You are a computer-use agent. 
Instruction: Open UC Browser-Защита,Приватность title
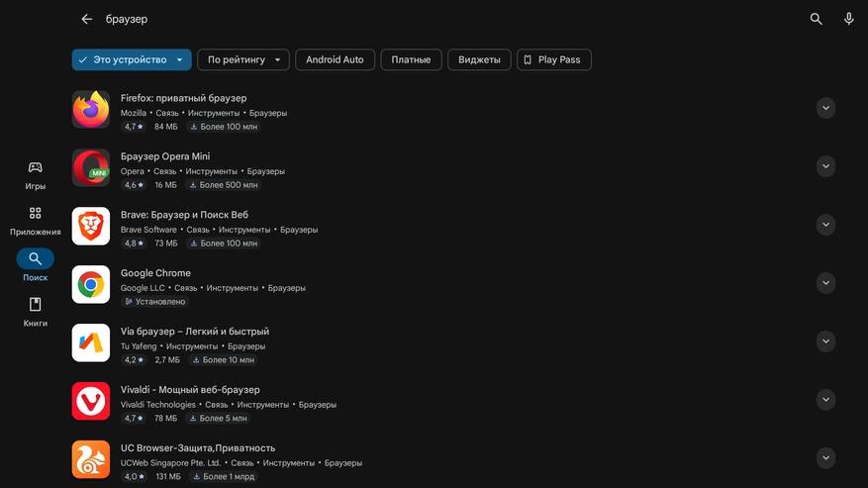tap(198, 448)
